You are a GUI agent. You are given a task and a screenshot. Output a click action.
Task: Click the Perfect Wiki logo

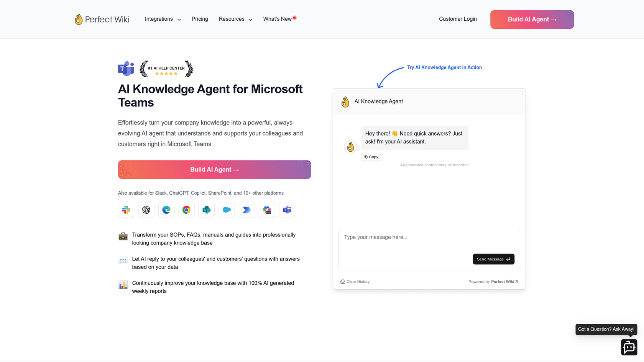click(102, 19)
